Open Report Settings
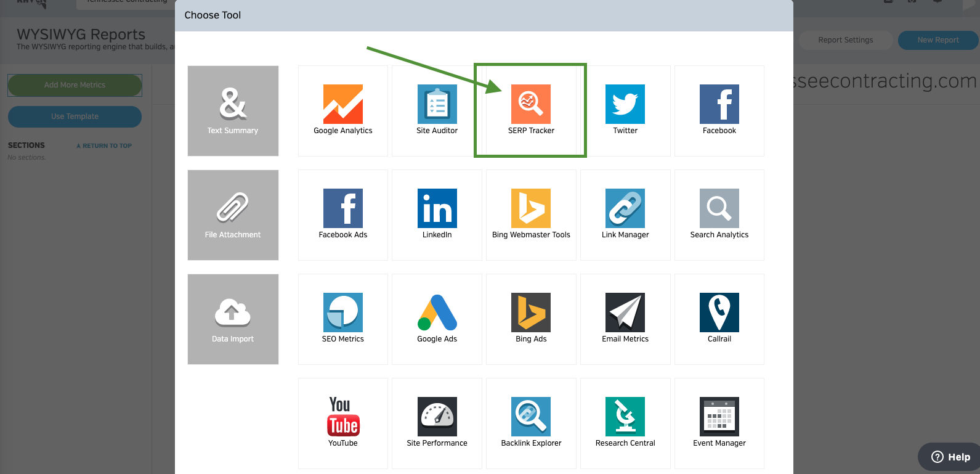The image size is (980, 474). pos(846,40)
